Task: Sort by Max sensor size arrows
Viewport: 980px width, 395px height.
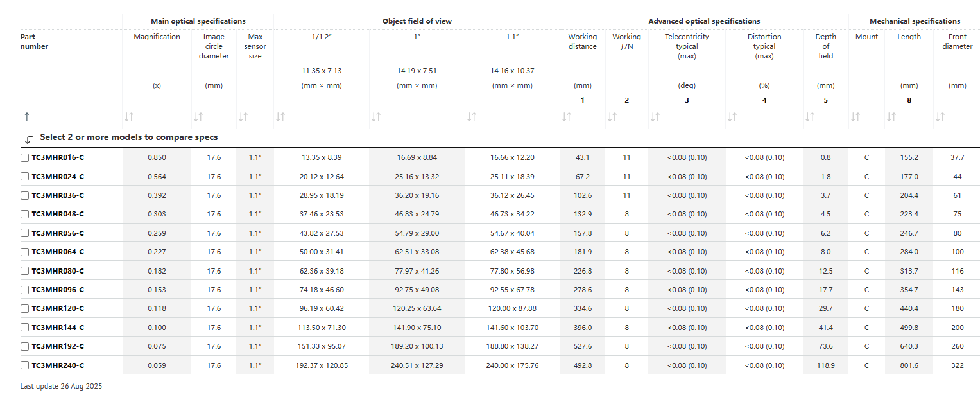Action: click(x=243, y=117)
